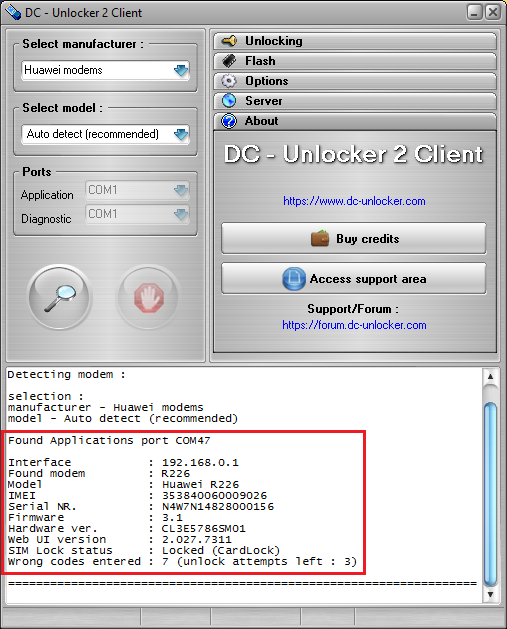The image size is (507, 629).
Task: Open the Flash tab
Action: pos(355,61)
